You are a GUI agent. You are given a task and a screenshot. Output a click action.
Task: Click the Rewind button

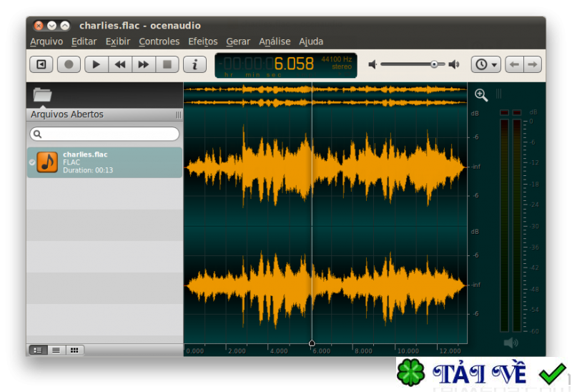click(x=120, y=64)
